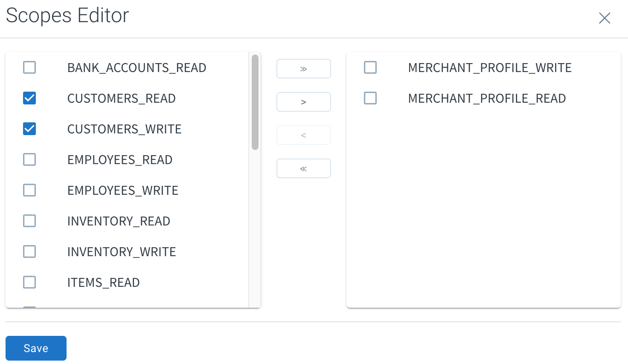Viewport: 628px width, 364px height.
Task: Tick the MERCHANT_PROFILE_READ checkbox
Action: coord(370,98)
